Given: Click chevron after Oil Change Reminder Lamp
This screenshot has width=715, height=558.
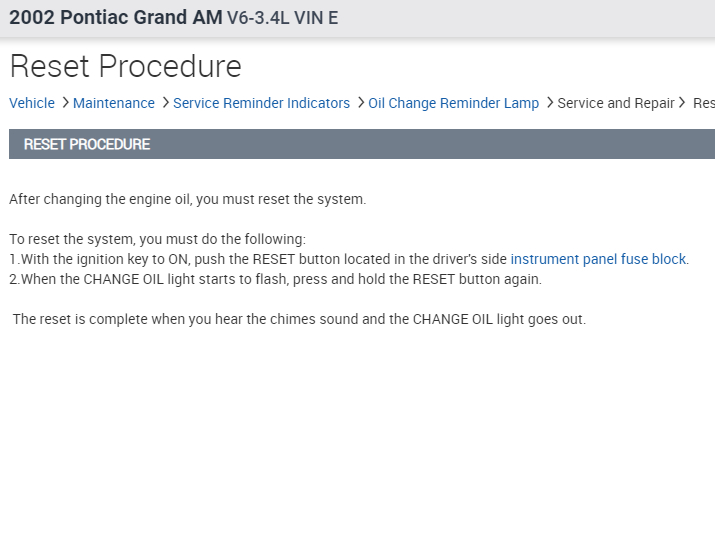Looking at the screenshot, I should [549, 103].
